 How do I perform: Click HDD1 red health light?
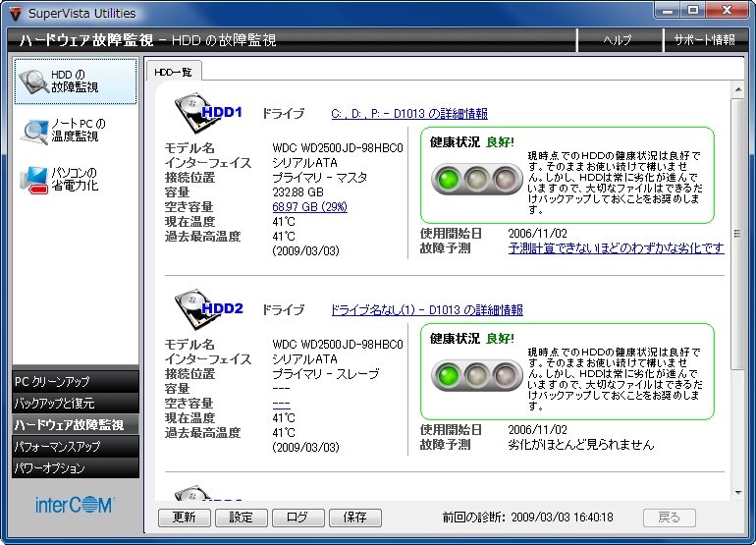tap(506, 180)
